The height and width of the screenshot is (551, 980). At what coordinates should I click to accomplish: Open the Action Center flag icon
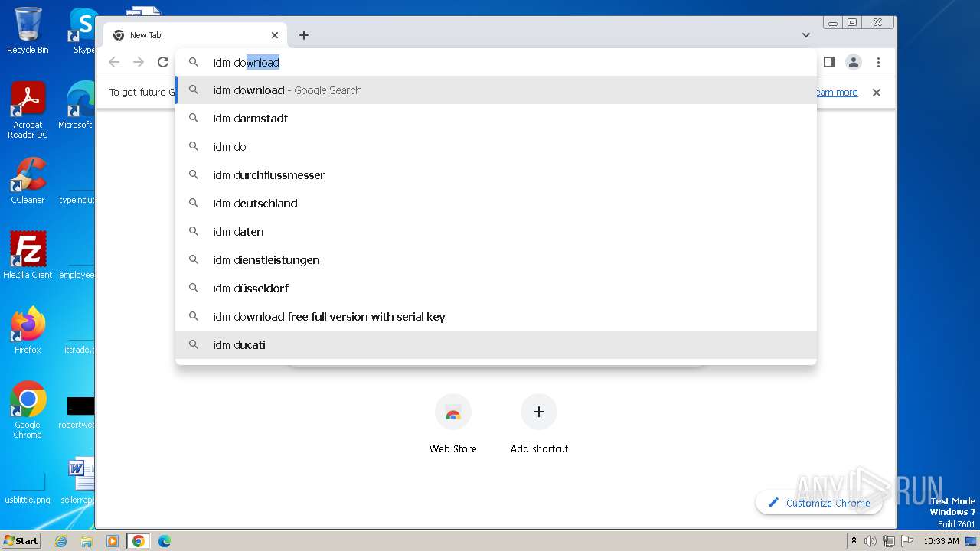pos(906,541)
